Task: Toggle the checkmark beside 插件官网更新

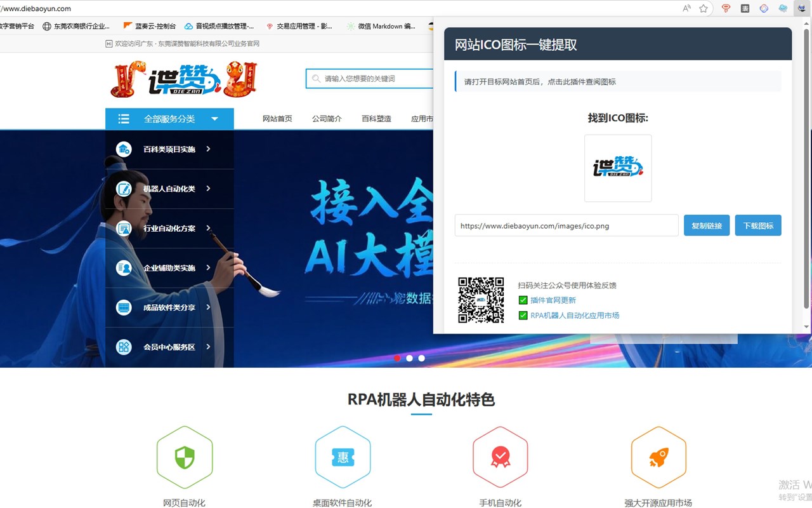Action: point(523,301)
